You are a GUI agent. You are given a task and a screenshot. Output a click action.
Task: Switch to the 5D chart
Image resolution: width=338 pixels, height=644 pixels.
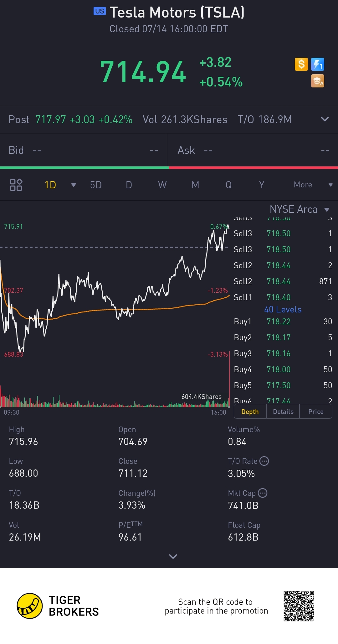pyautogui.click(x=96, y=185)
